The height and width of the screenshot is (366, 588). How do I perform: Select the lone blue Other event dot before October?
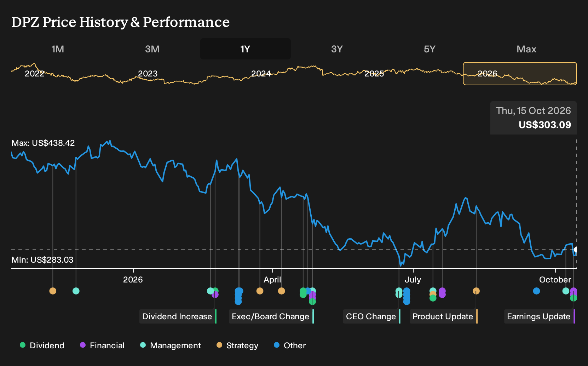point(536,291)
